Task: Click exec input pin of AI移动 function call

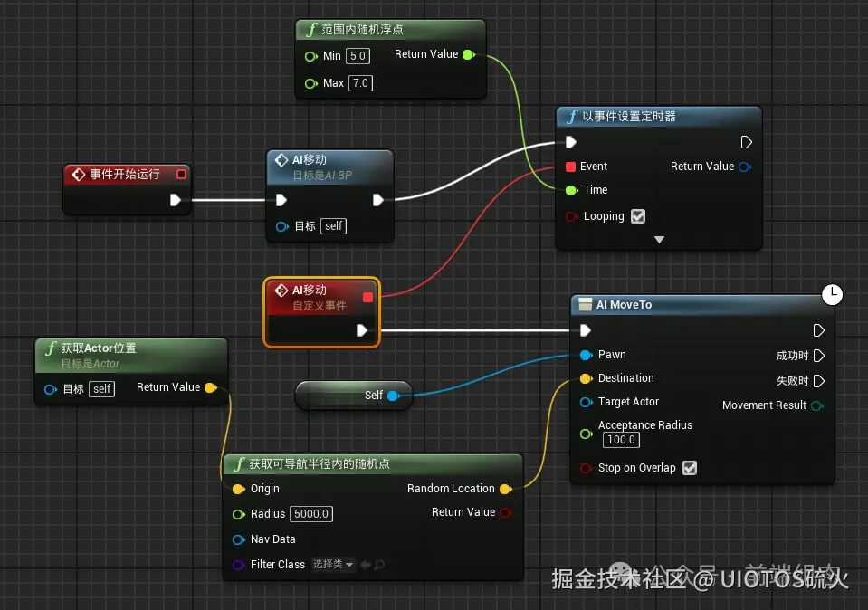Action: 281,200
